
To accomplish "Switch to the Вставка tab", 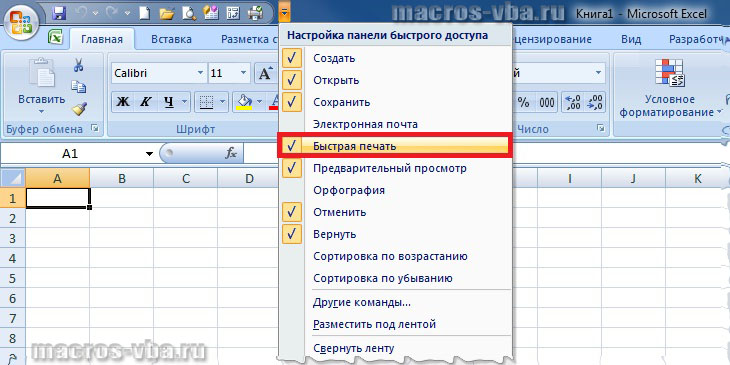I will coord(171,40).
